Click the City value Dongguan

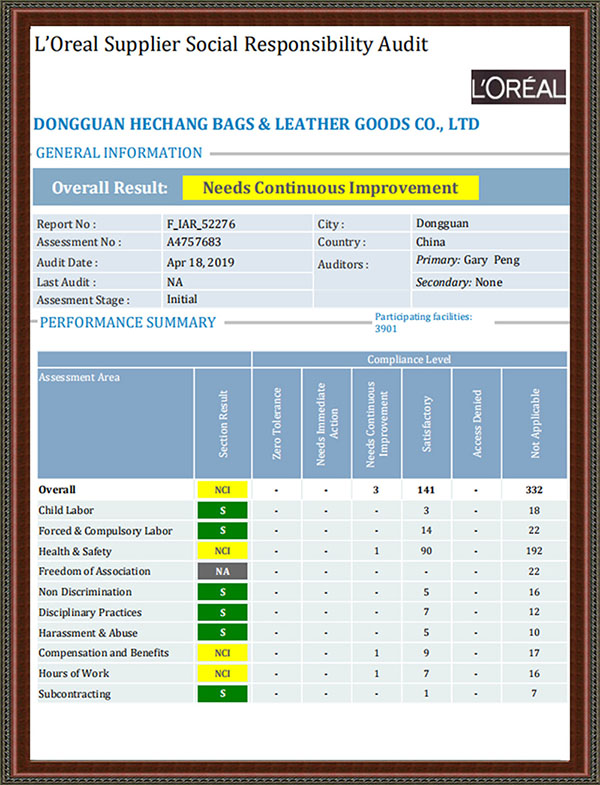tap(442, 223)
